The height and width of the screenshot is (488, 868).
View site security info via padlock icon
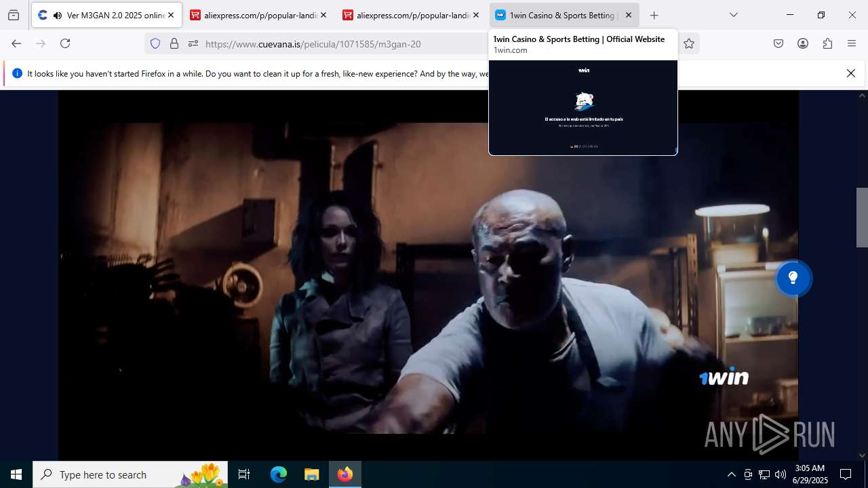coord(174,44)
